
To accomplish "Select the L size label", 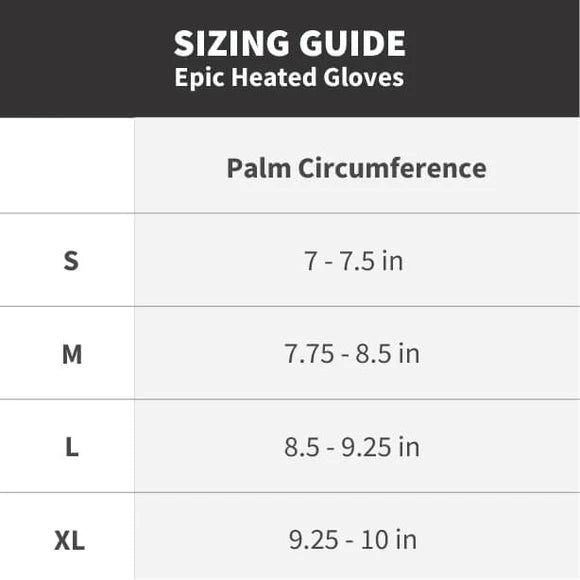I will (x=72, y=447).
